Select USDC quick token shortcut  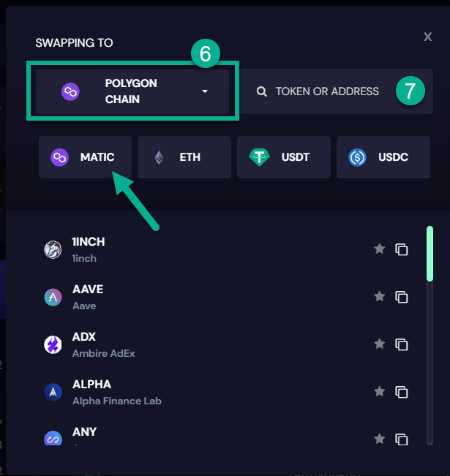(383, 157)
